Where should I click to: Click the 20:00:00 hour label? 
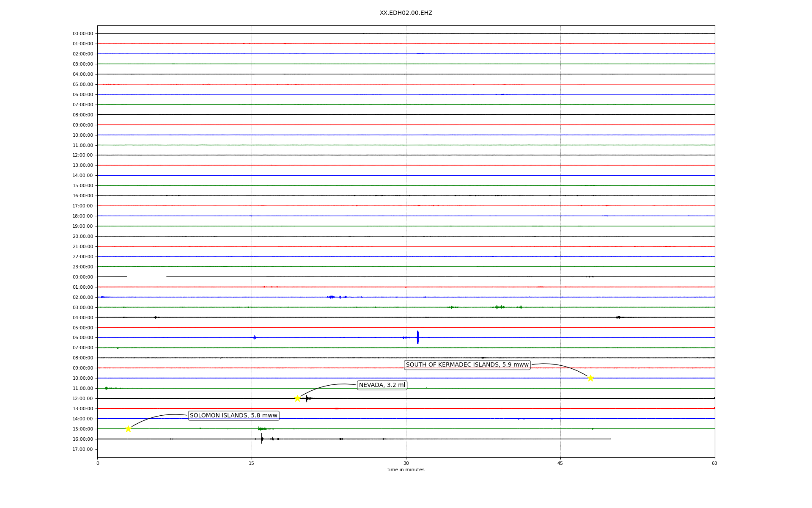click(83, 236)
